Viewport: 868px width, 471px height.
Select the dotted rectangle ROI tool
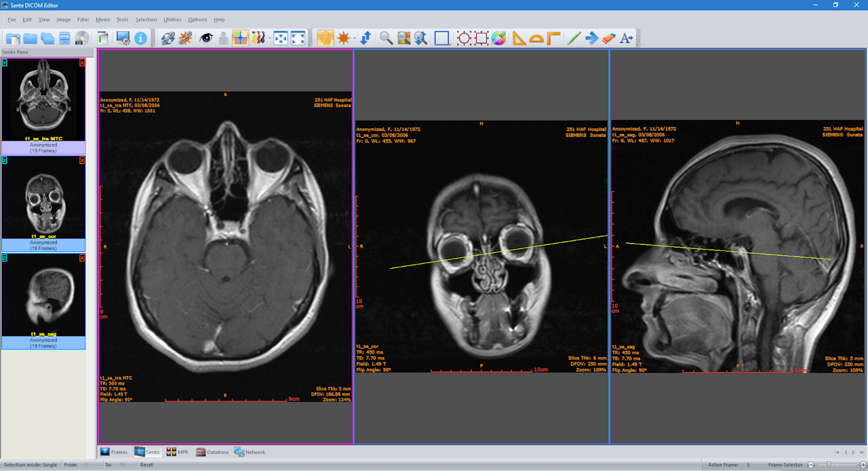[x=481, y=38]
